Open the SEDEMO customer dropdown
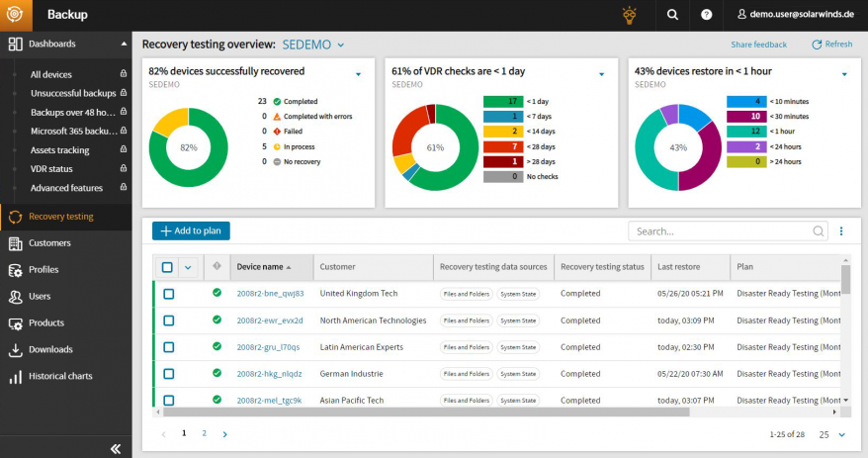 coord(313,45)
